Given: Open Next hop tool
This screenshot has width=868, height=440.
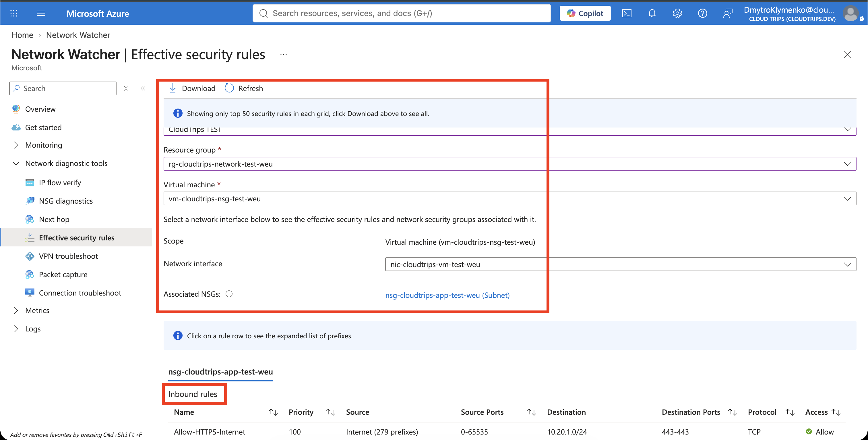Looking at the screenshot, I should (x=54, y=219).
